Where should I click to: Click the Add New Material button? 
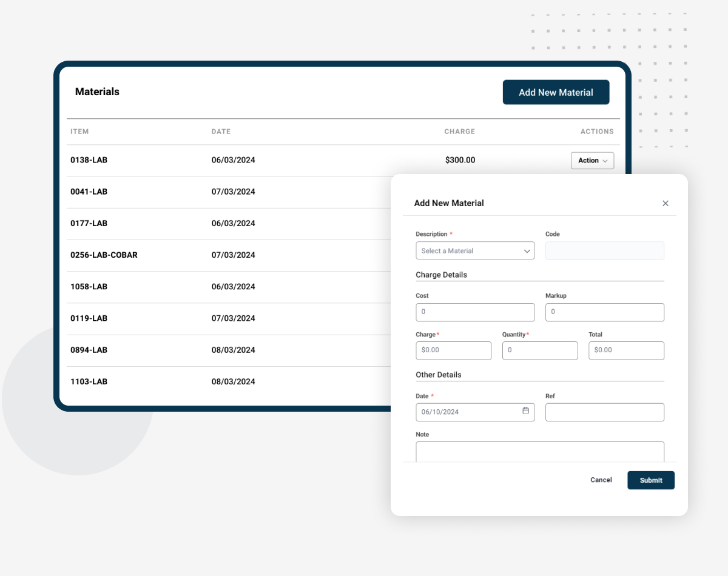click(556, 92)
